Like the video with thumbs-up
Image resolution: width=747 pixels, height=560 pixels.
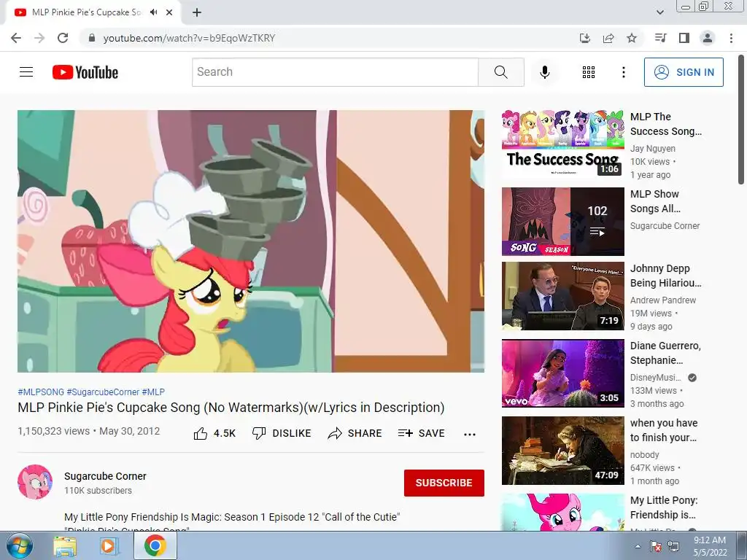[214, 433]
